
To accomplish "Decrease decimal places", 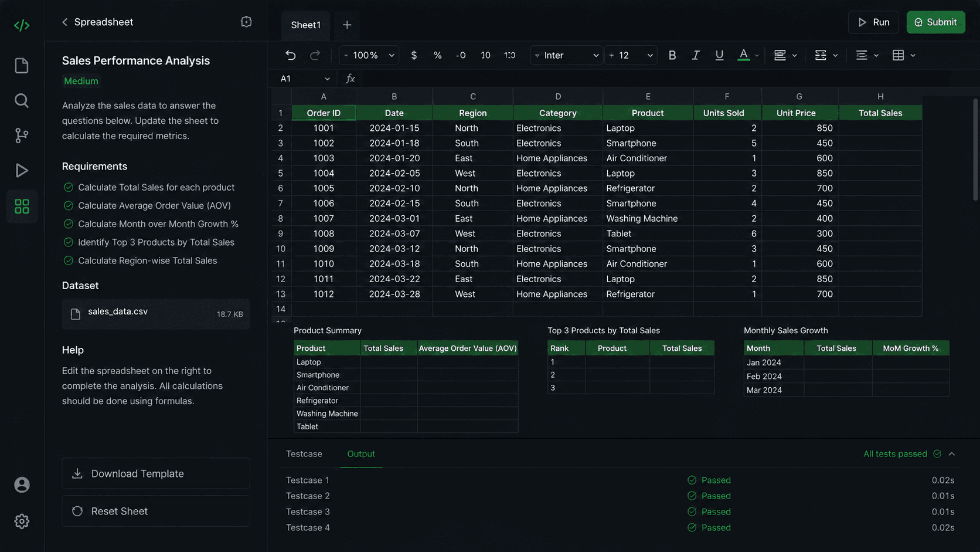I will (x=461, y=55).
